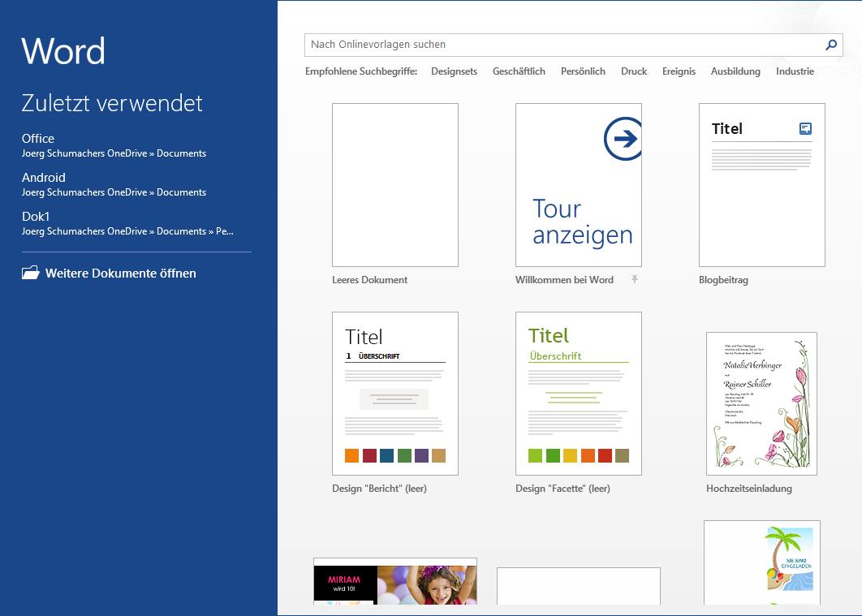Click the blog icon on the Blogbeitrag thumbnail
This screenshot has width=862, height=616.
[805, 128]
